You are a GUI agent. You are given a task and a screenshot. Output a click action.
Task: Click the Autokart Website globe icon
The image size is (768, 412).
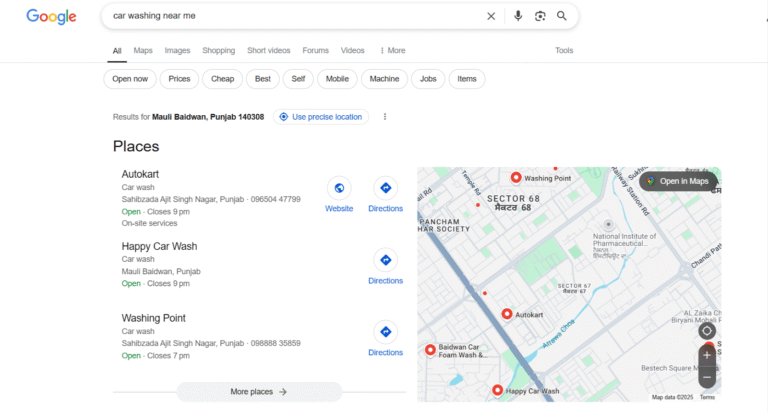pyautogui.click(x=339, y=188)
